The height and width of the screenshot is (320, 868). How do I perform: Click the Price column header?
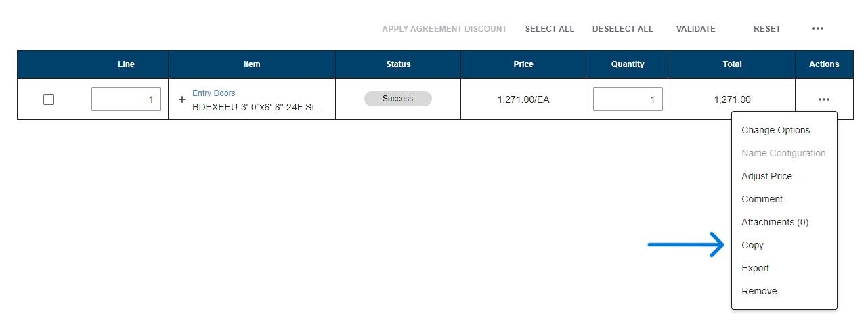[x=523, y=64]
